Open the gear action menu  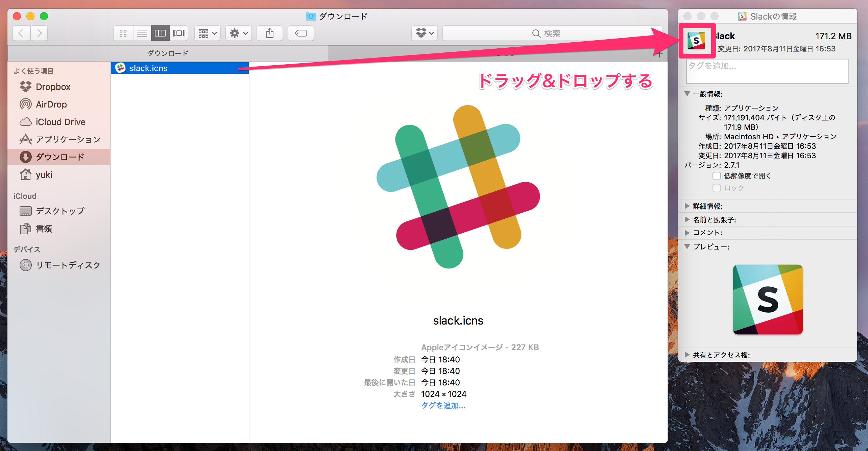coord(239,33)
